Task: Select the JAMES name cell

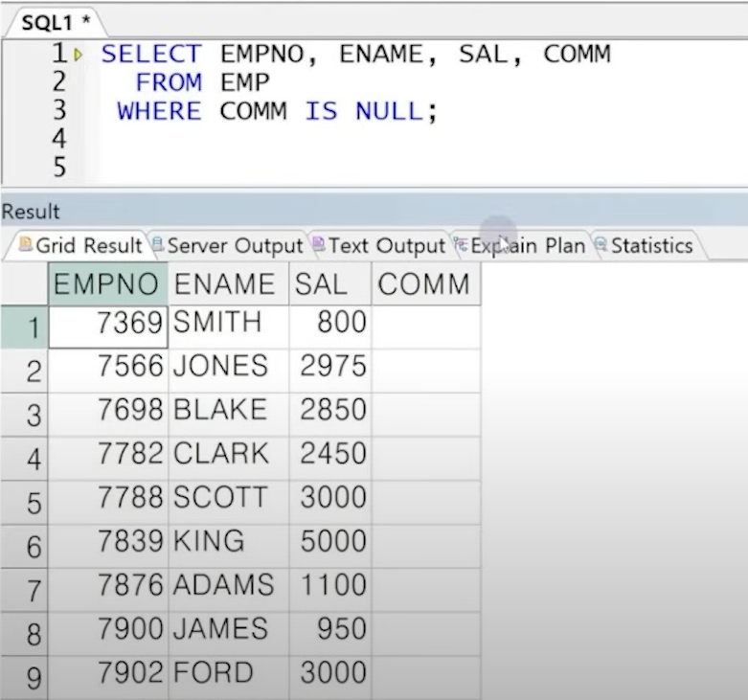Action: point(229,634)
